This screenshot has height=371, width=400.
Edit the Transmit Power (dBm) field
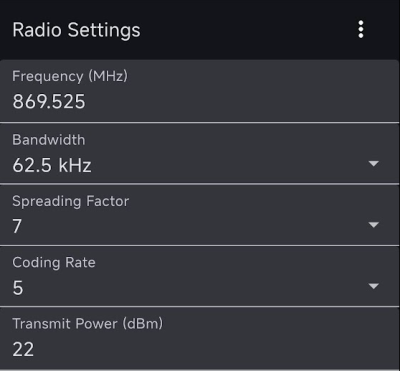(199, 338)
